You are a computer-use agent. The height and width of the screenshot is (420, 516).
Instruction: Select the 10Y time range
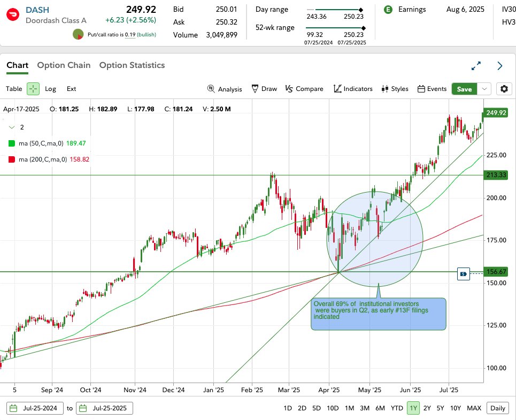456,408
